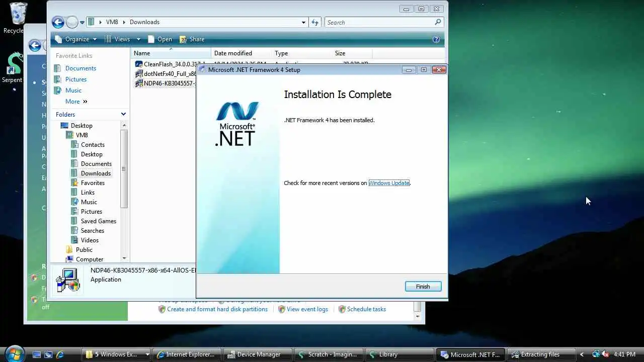Select VM8 in Folders tree
This screenshot has height=362, width=644.
tap(82, 135)
